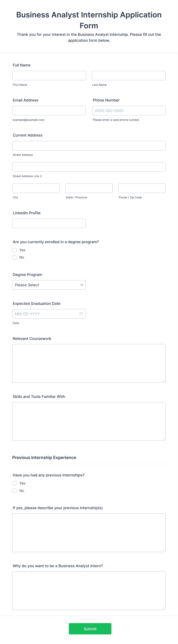Expand the Please Select chevron
178x644 pixels.
coord(82,285)
